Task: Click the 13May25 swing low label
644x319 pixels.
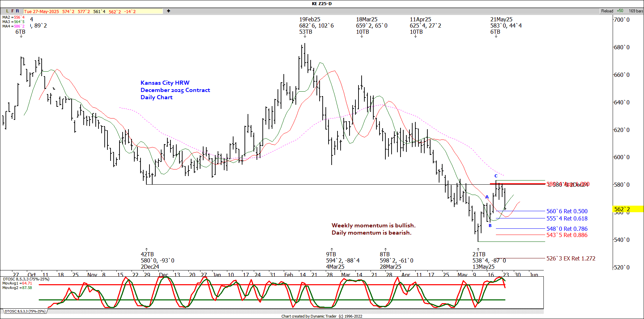Action: point(484,267)
